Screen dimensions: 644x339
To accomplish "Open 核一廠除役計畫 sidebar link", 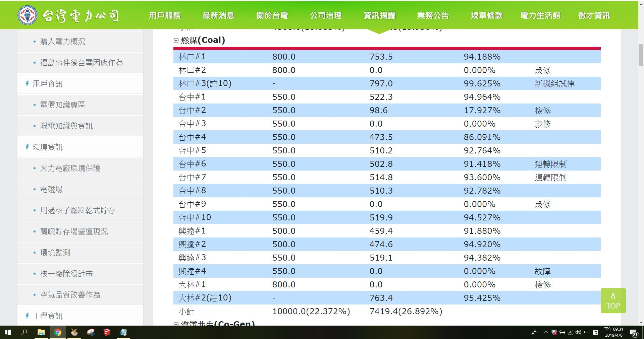I will tap(66, 274).
